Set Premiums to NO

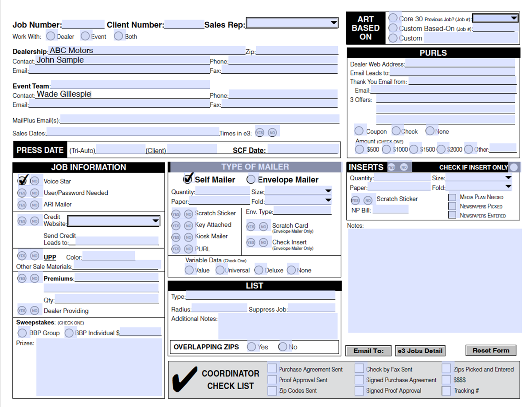[35, 278]
